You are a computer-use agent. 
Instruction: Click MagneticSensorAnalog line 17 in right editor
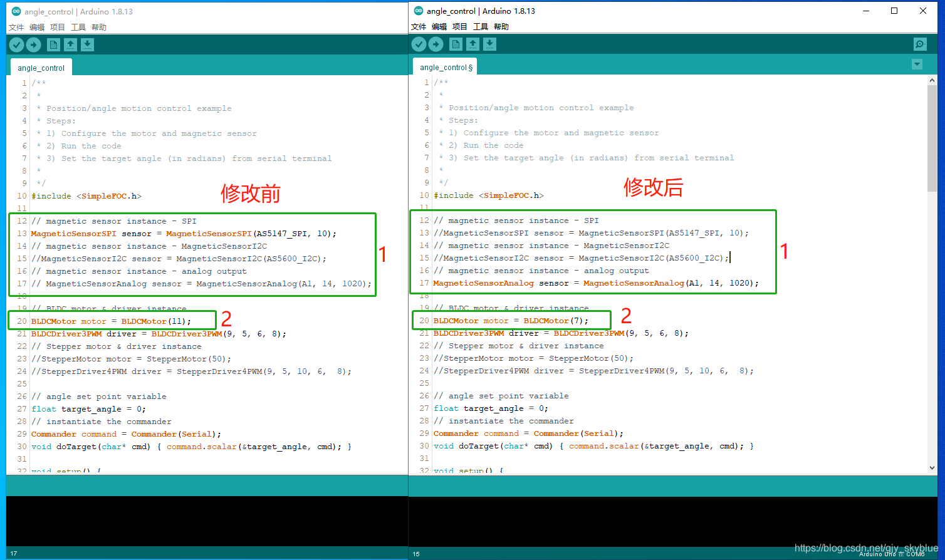[x=596, y=283]
